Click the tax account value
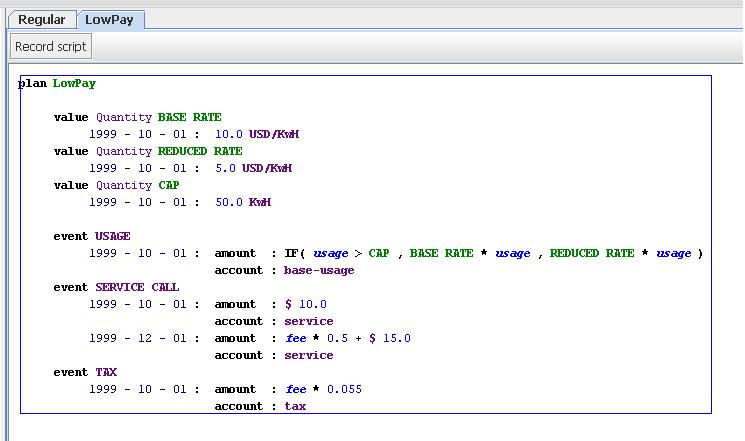745x441 pixels. click(x=295, y=407)
